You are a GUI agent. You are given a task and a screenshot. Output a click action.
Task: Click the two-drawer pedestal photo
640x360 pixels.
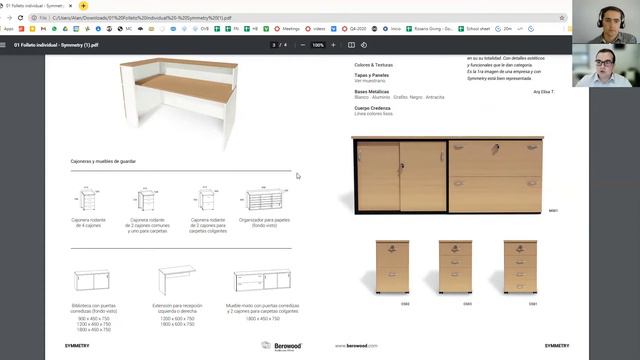click(392, 267)
